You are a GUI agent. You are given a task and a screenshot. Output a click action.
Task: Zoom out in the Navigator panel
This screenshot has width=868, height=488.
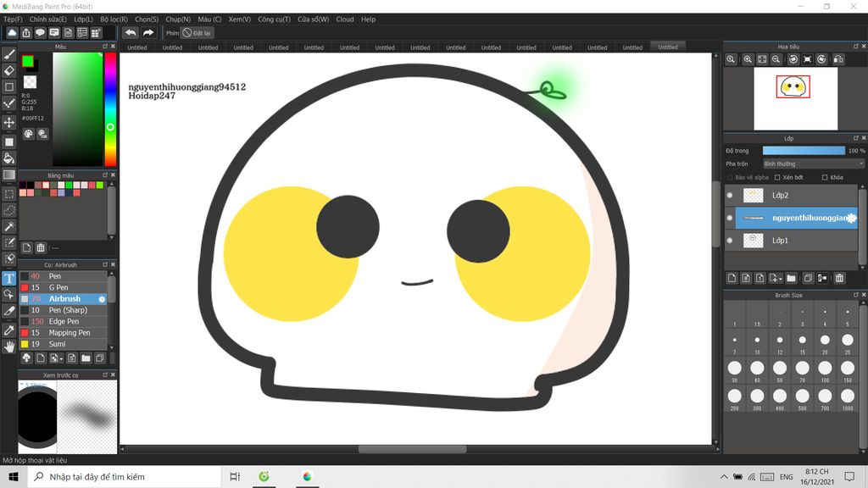(x=776, y=59)
